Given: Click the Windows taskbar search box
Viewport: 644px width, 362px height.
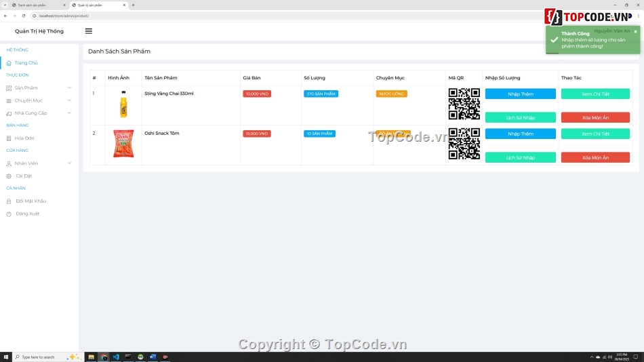Looking at the screenshot, I should [x=48, y=357].
